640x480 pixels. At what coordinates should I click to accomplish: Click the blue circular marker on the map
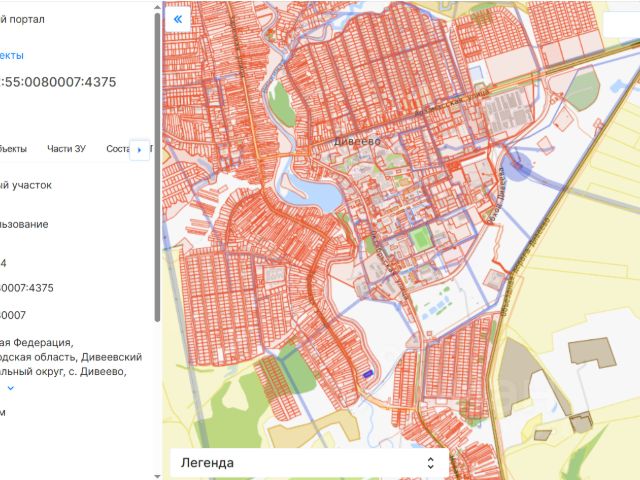(516, 164)
